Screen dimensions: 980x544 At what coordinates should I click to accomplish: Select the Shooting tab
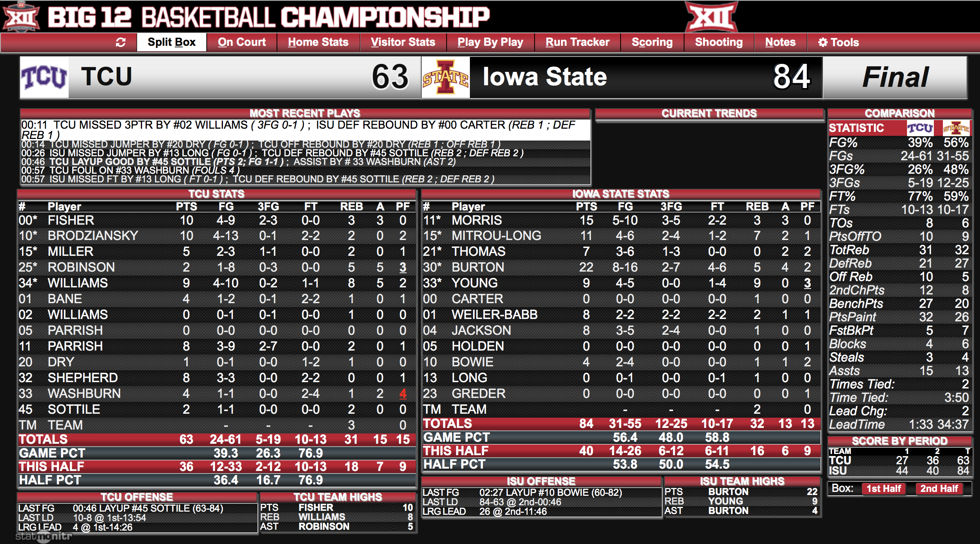tap(718, 42)
